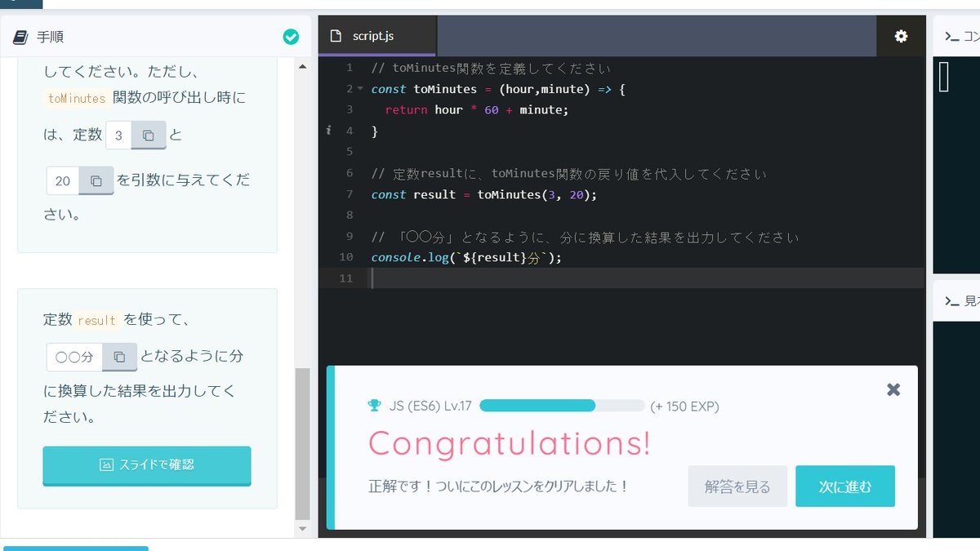Select the script.js tab

point(377,36)
